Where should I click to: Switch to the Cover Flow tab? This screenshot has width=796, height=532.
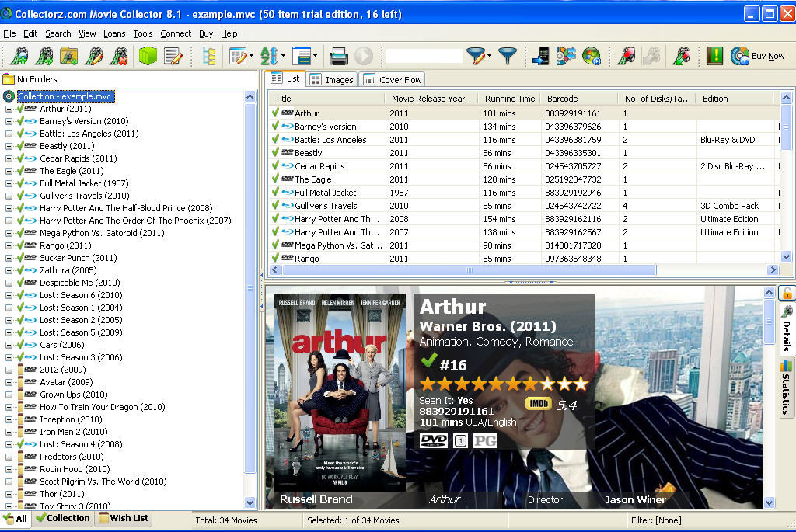[x=393, y=79]
